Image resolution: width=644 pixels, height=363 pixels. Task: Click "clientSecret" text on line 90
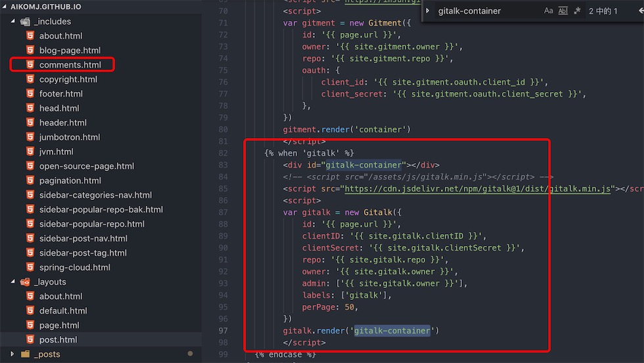point(330,248)
